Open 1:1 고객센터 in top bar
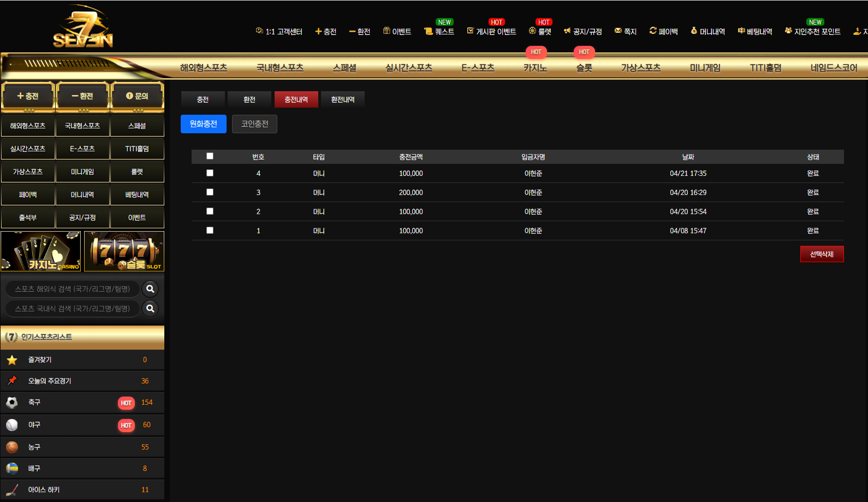Image resolution: width=868 pixels, height=502 pixels. click(x=279, y=32)
